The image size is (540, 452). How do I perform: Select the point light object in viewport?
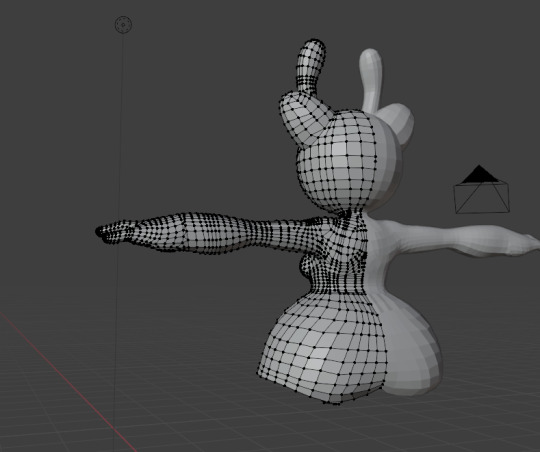point(123,25)
